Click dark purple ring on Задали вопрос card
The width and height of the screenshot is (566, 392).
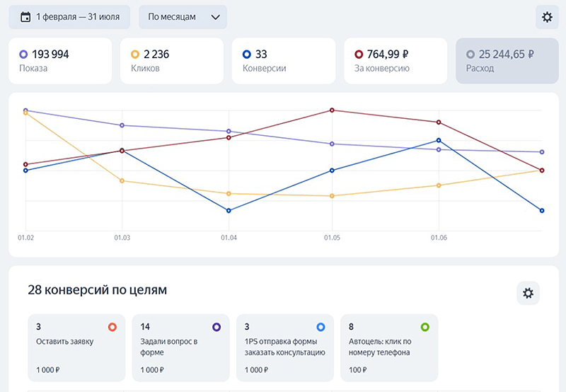pos(216,327)
